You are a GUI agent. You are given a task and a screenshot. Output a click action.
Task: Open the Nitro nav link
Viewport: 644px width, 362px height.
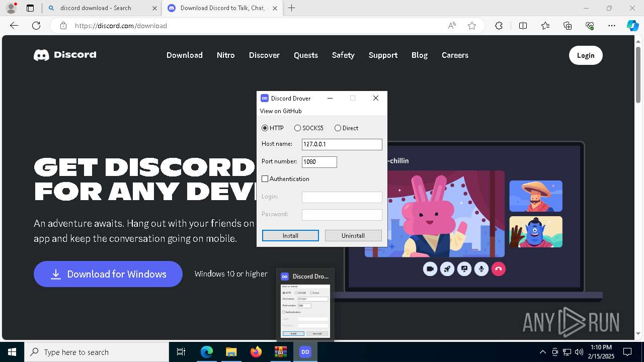coord(226,55)
